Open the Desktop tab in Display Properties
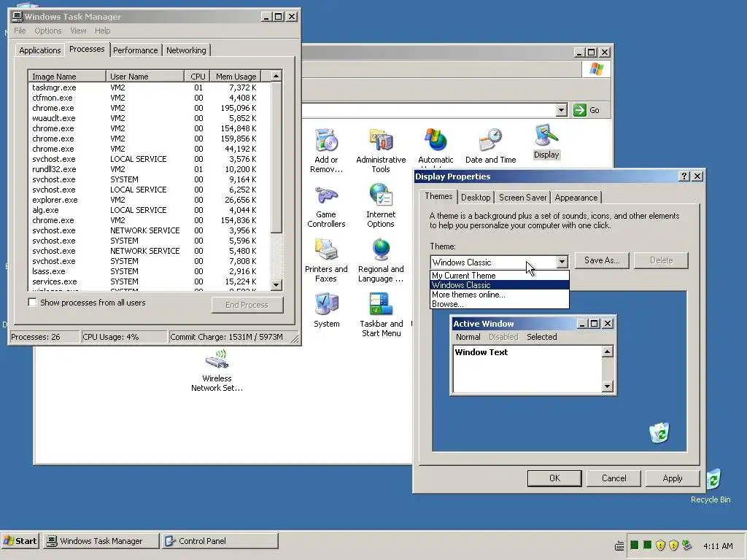747x560 pixels. tap(476, 197)
